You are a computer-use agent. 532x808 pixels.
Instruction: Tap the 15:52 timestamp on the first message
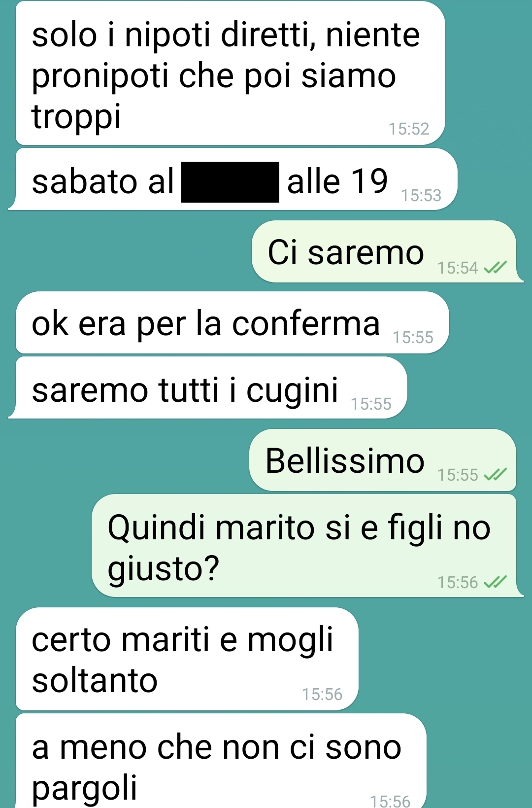409,129
